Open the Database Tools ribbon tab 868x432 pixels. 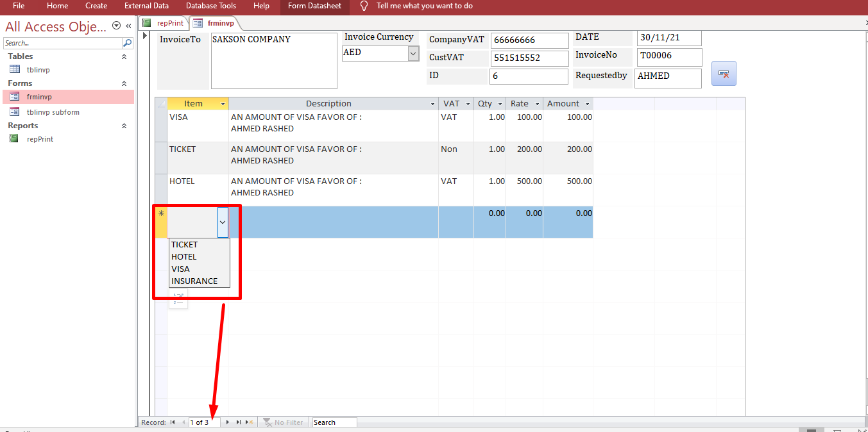coord(211,6)
